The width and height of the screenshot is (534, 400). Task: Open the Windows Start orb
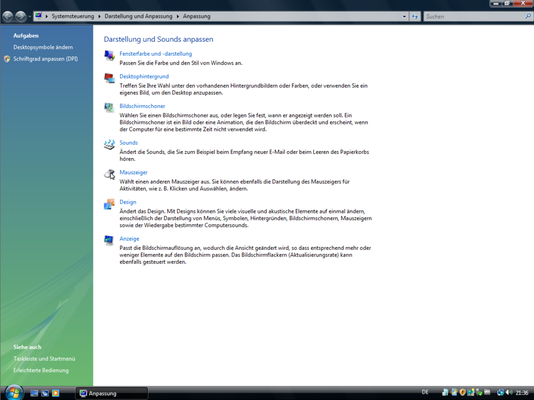14,393
